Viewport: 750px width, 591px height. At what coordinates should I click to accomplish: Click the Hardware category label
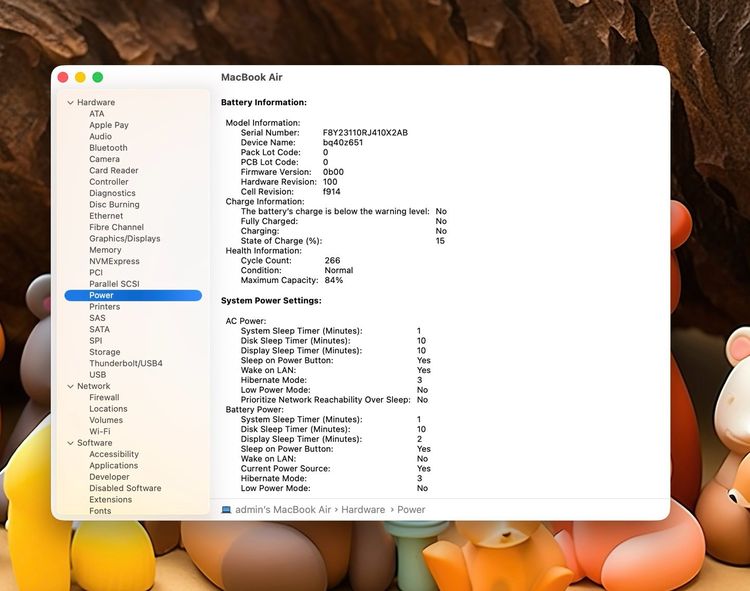point(96,102)
